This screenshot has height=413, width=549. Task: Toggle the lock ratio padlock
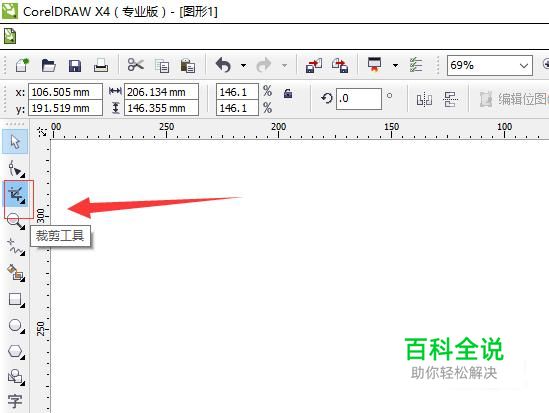coord(288,93)
